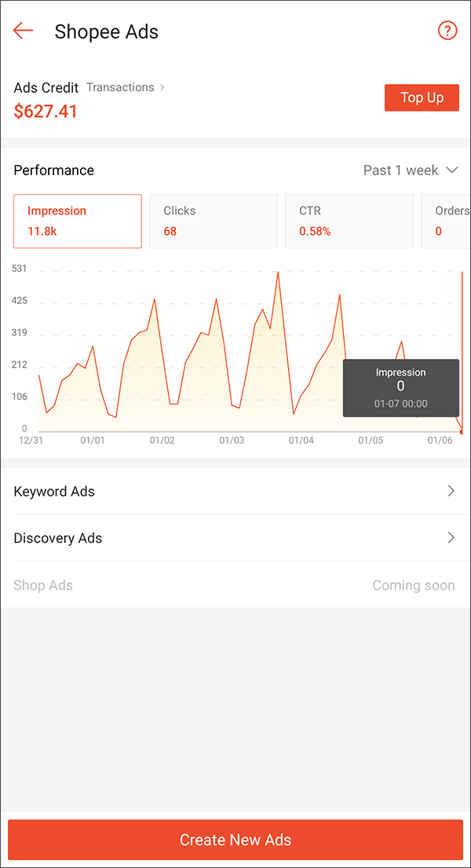This screenshot has height=868, width=471.
Task: Tap the back arrow icon
Action: (x=24, y=31)
